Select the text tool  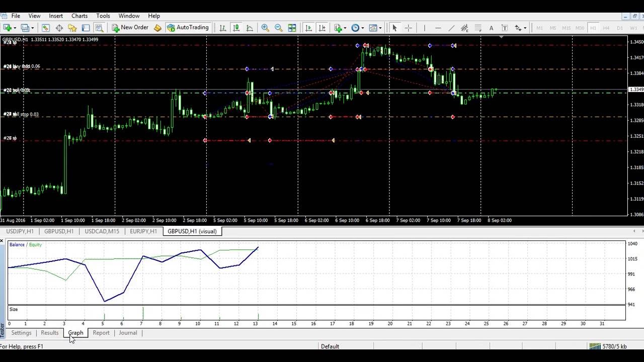tap(491, 28)
